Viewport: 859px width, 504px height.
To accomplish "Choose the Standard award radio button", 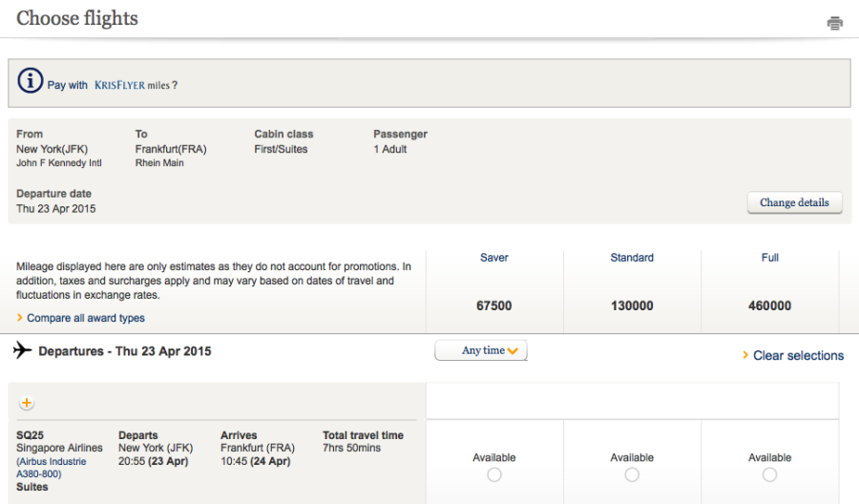I will [x=632, y=474].
